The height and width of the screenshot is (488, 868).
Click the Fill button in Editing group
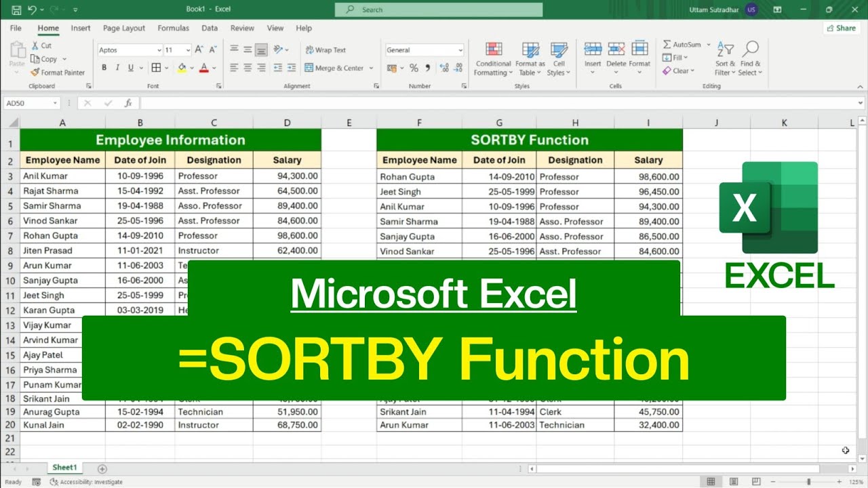pos(675,58)
